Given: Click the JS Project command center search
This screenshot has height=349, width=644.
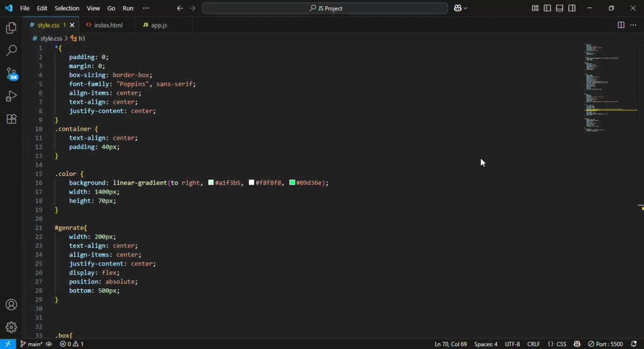Looking at the screenshot, I should tap(325, 8).
